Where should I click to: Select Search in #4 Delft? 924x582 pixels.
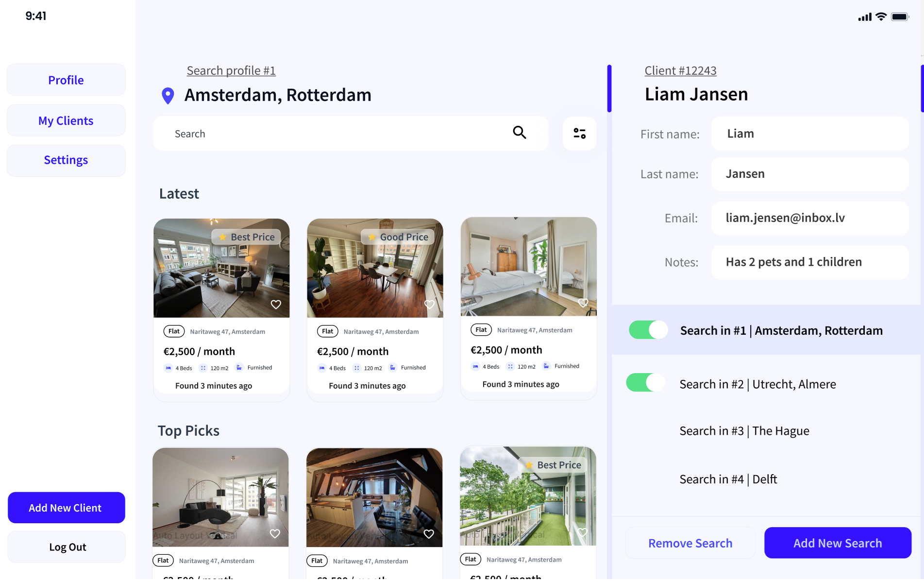(x=728, y=479)
